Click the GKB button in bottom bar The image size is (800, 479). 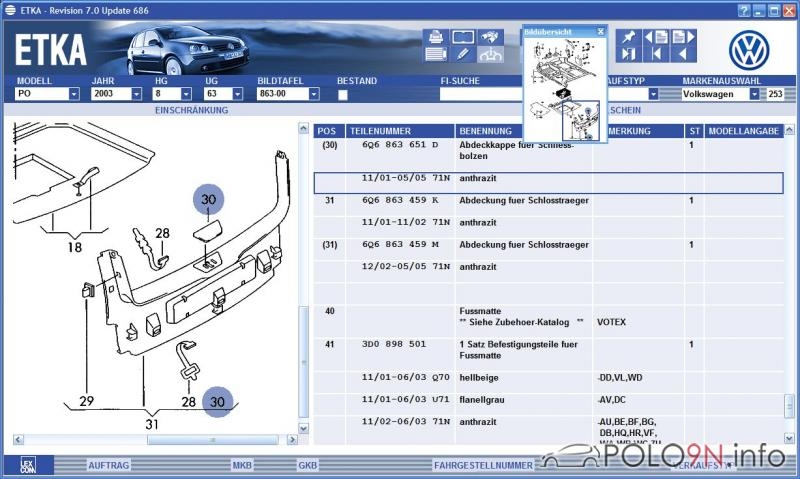[x=307, y=465]
